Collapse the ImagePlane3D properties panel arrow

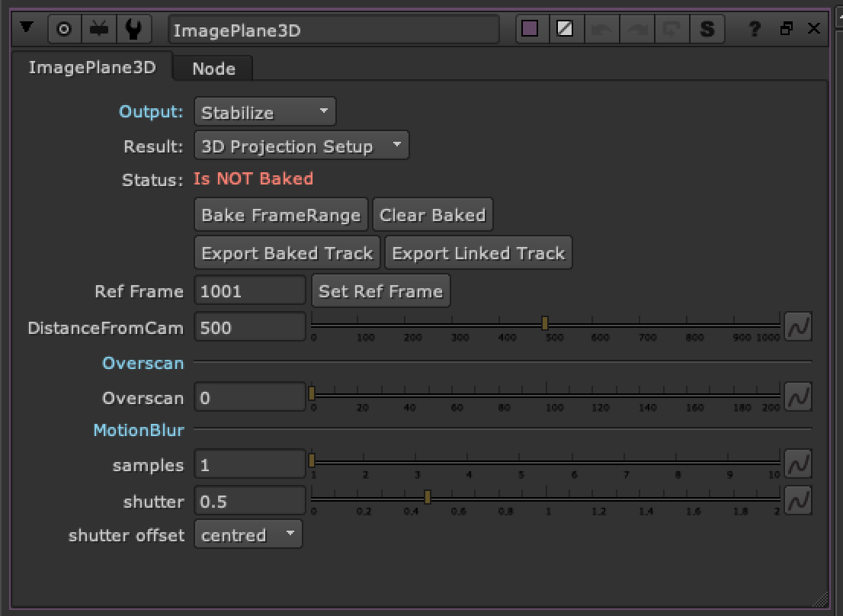[x=27, y=28]
